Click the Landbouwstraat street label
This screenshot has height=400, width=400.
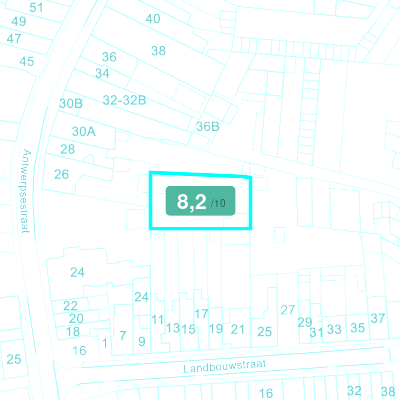[225, 366]
